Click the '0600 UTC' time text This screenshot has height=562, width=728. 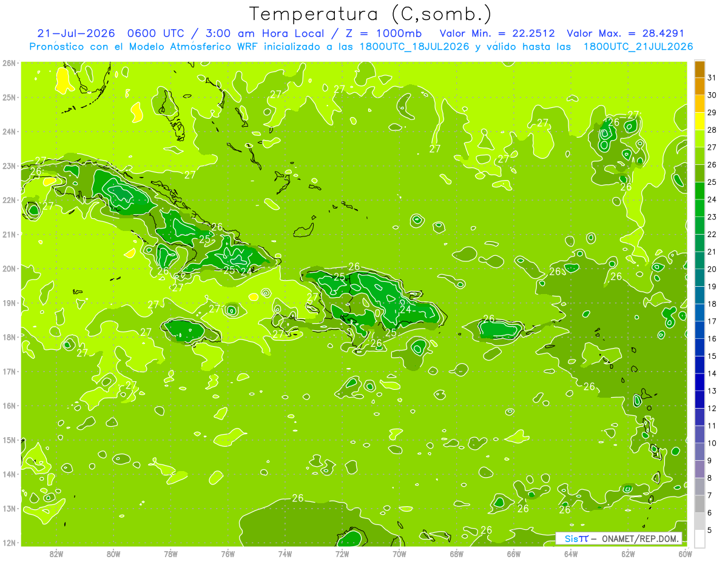(x=156, y=33)
